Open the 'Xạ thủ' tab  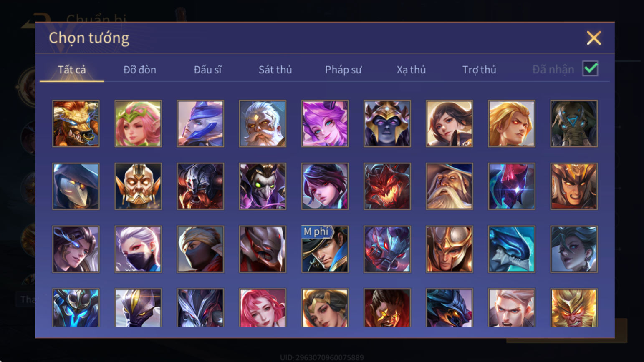411,70
